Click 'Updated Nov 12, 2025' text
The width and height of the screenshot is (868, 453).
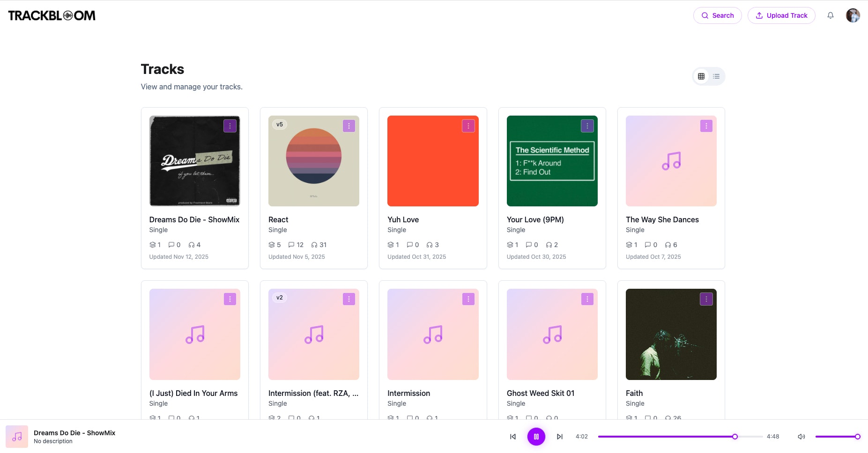point(179,257)
